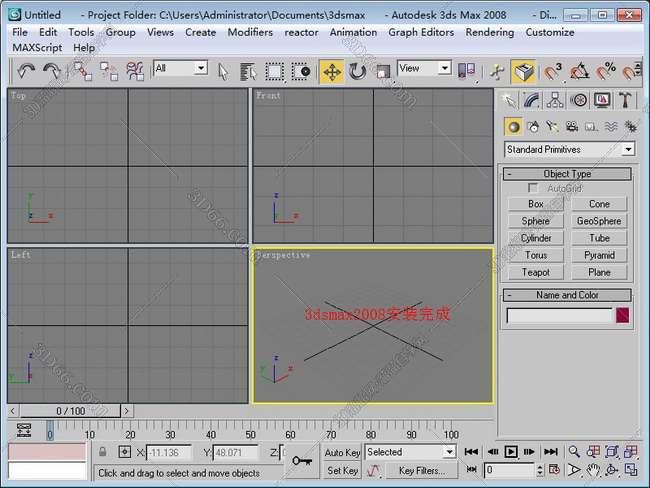Select the Cameras category icon

point(572,127)
